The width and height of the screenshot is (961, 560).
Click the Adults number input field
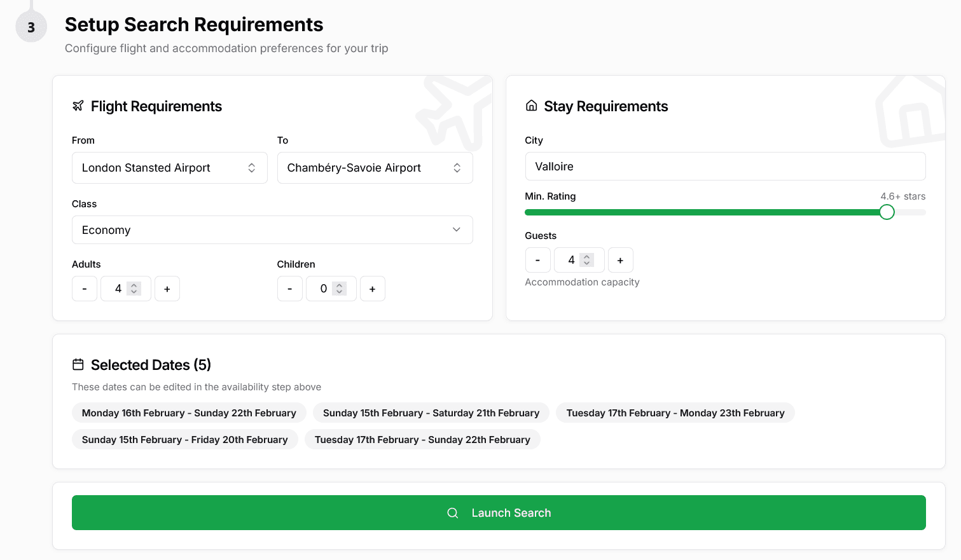point(119,289)
